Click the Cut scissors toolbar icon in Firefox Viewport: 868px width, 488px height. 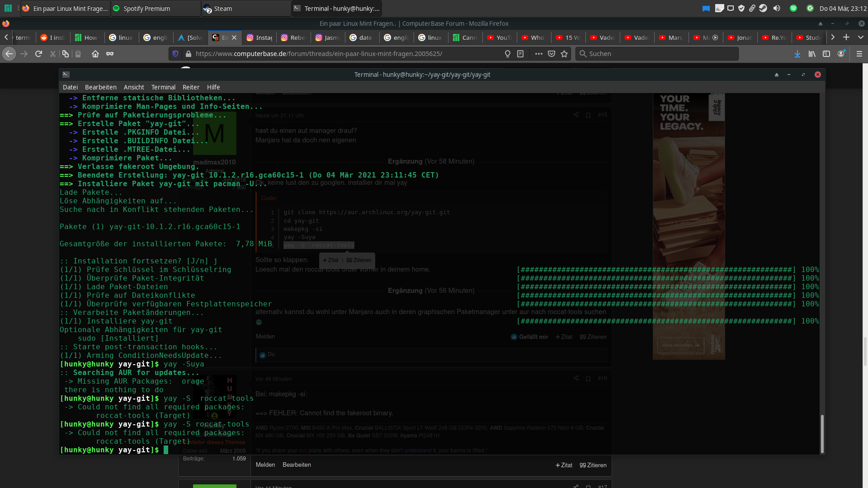tap(52, 54)
